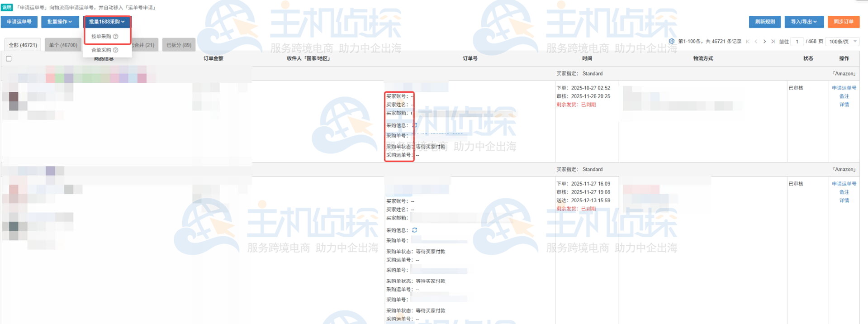Click help icon beside 按单采购
Screen dimensions: 868x324
[116, 37]
